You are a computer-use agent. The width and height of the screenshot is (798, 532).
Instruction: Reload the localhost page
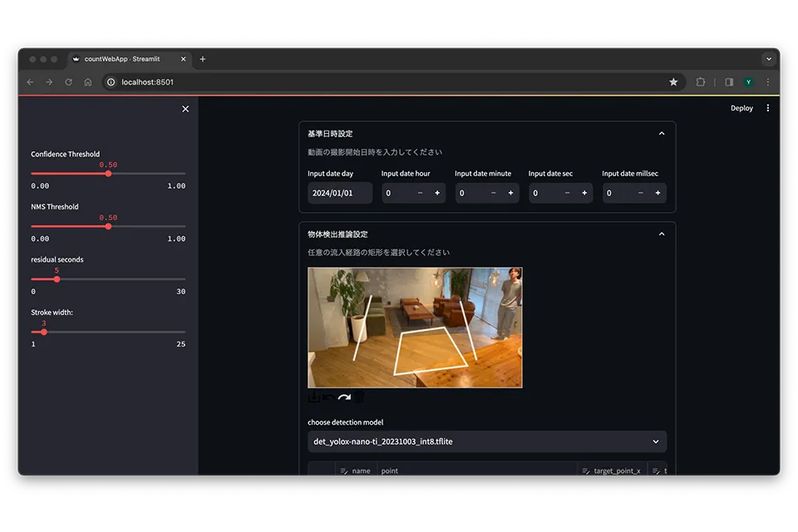tap(69, 82)
